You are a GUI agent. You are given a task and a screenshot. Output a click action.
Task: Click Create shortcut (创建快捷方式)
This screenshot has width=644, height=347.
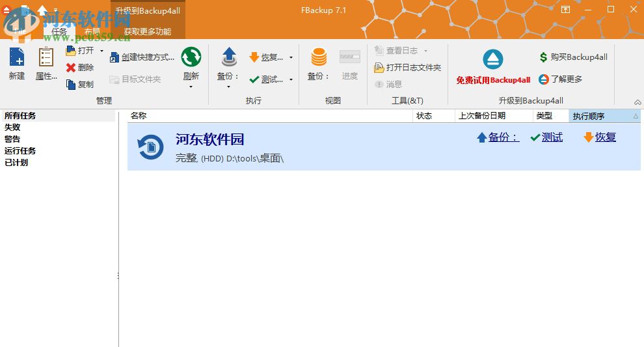(x=142, y=57)
